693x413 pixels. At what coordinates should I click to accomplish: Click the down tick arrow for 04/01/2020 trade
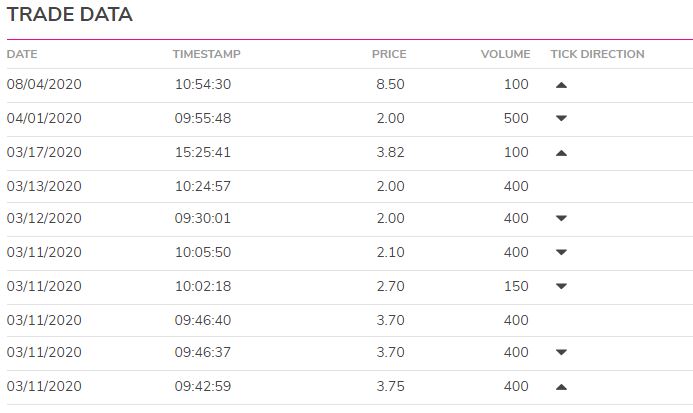tap(561, 118)
